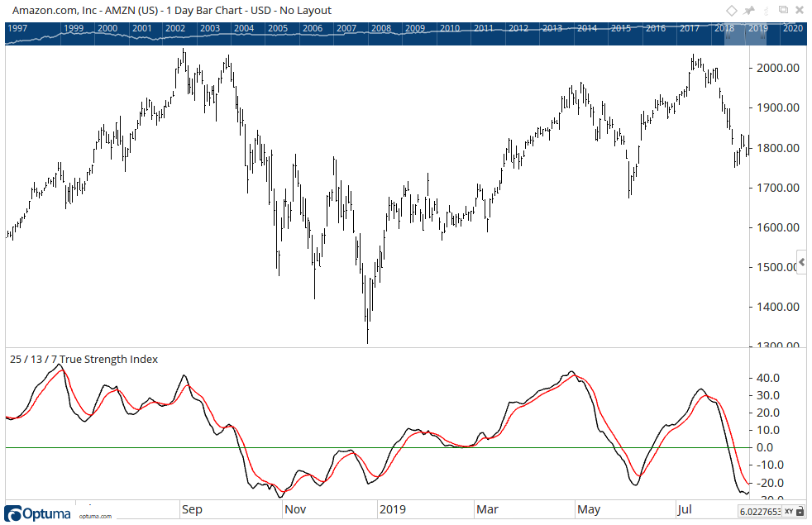Click the 2000.00 price scale label
Image resolution: width=812 pixels, height=525 pixels.
[x=778, y=68]
